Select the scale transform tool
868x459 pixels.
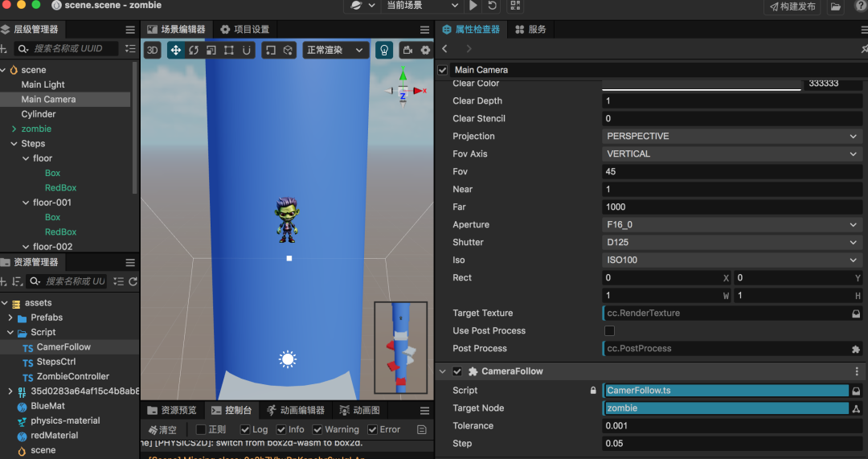(211, 51)
